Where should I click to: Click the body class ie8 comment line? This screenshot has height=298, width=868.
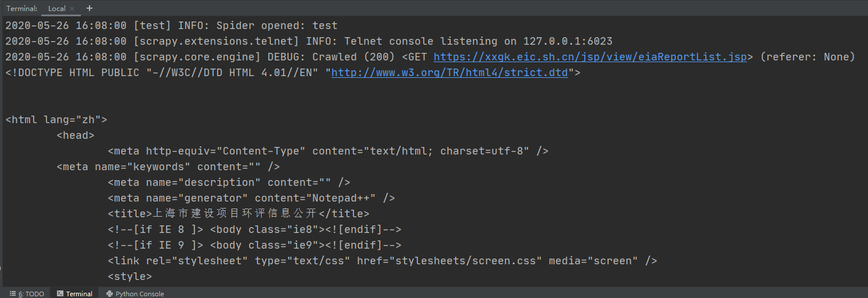(x=254, y=229)
